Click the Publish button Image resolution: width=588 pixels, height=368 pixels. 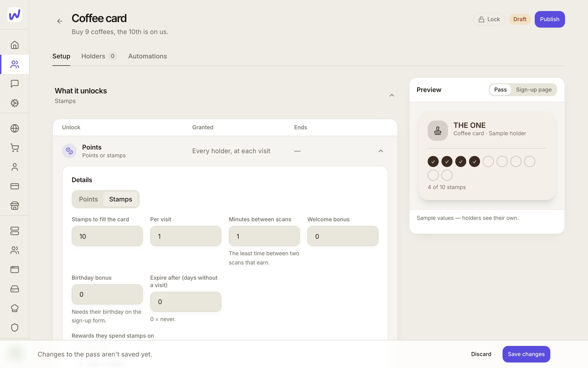(550, 19)
